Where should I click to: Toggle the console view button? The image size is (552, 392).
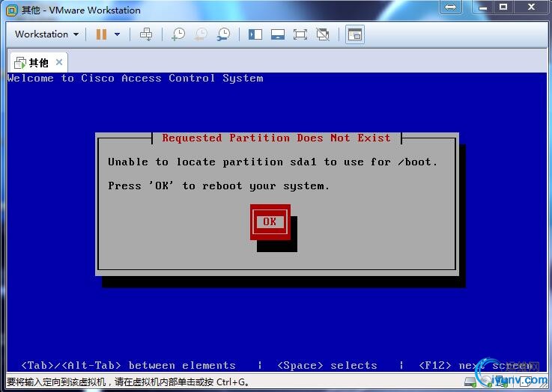pyautogui.click(x=355, y=34)
